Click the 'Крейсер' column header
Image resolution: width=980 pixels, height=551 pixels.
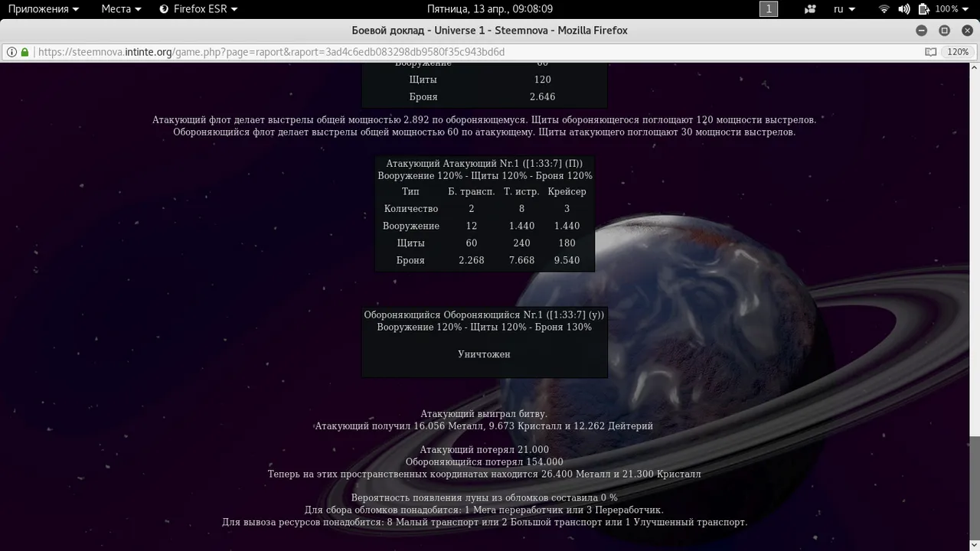coord(567,192)
